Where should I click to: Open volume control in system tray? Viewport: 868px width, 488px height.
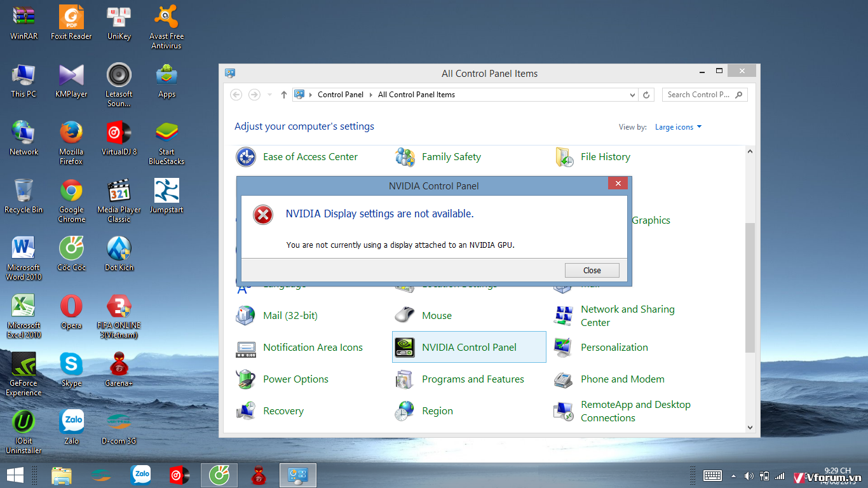[749, 475]
